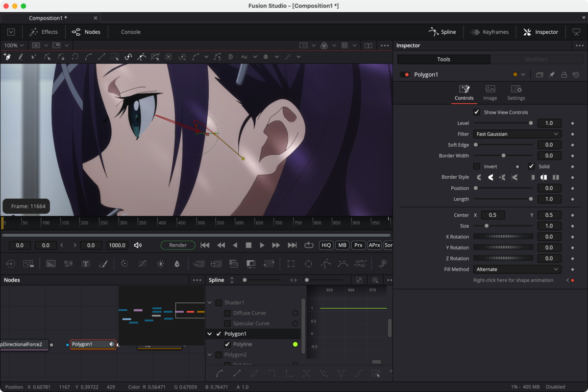Click the Soft Edge slider
This screenshot has width=588, height=392.
click(503, 145)
